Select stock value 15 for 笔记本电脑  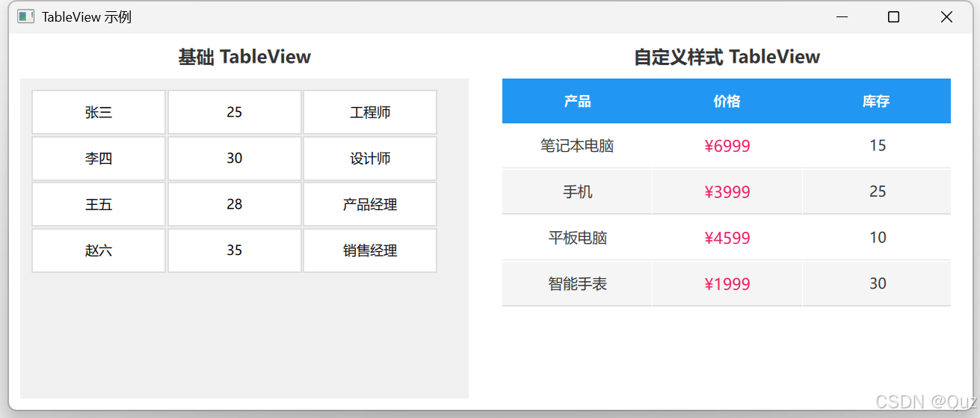[877, 146]
